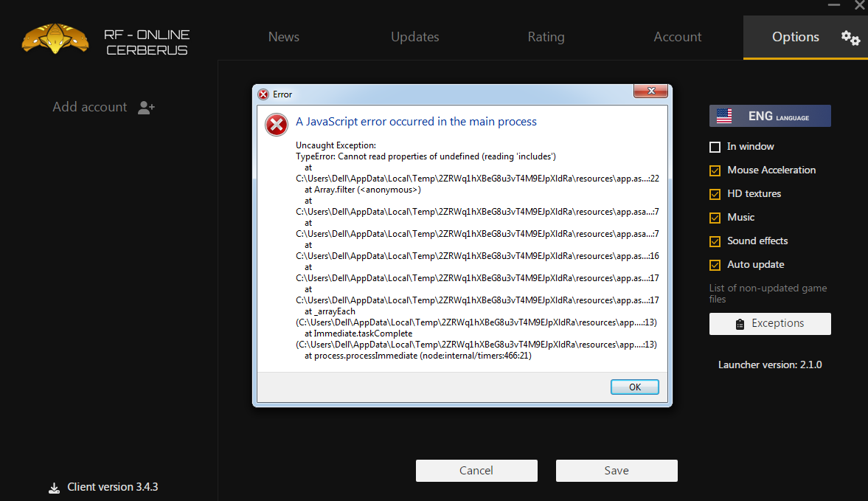This screenshot has width=868, height=501.
Task: Disable the HD textures checkbox
Action: click(715, 194)
